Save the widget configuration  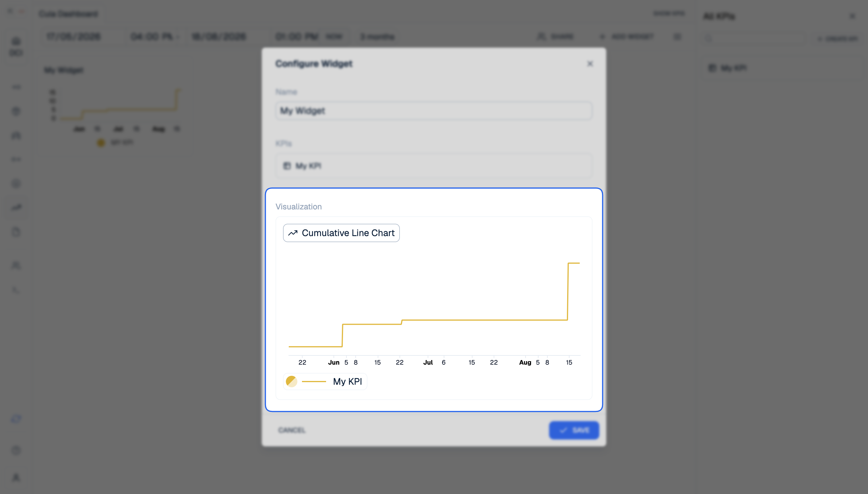click(574, 430)
